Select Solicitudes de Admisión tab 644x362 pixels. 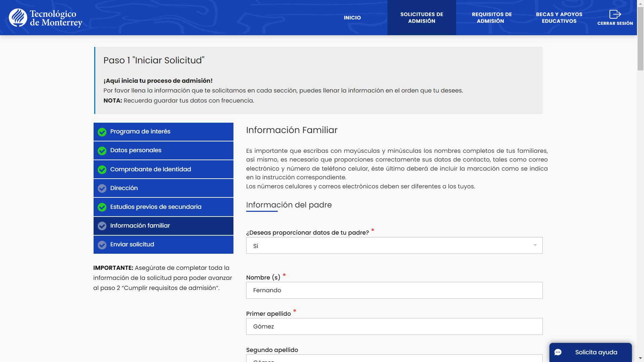point(422,18)
